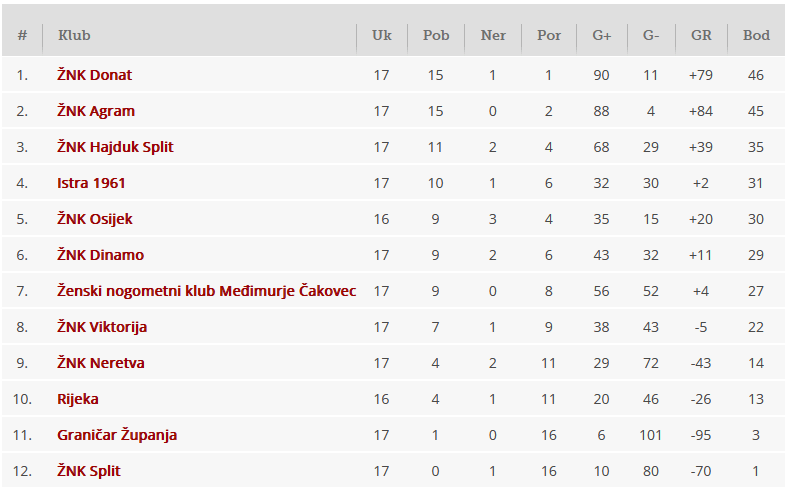Select the Rijeka club link
Image resolution: width=790 pixels, height=490 pixels.
coord(78,399)
